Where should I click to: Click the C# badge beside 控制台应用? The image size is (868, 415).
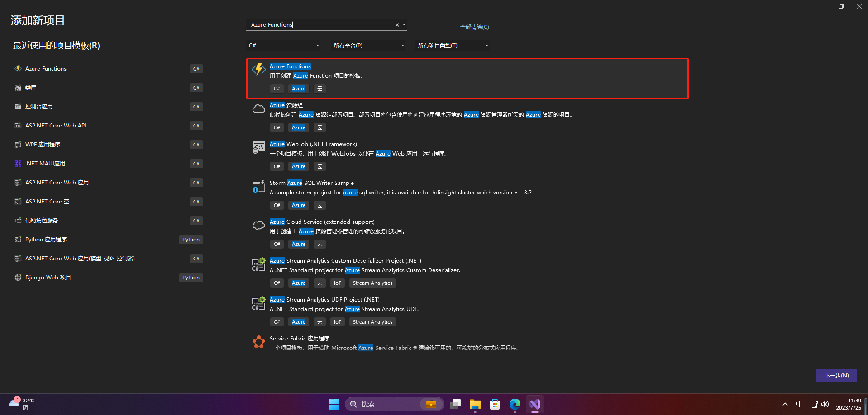click(x=196, y=107)
